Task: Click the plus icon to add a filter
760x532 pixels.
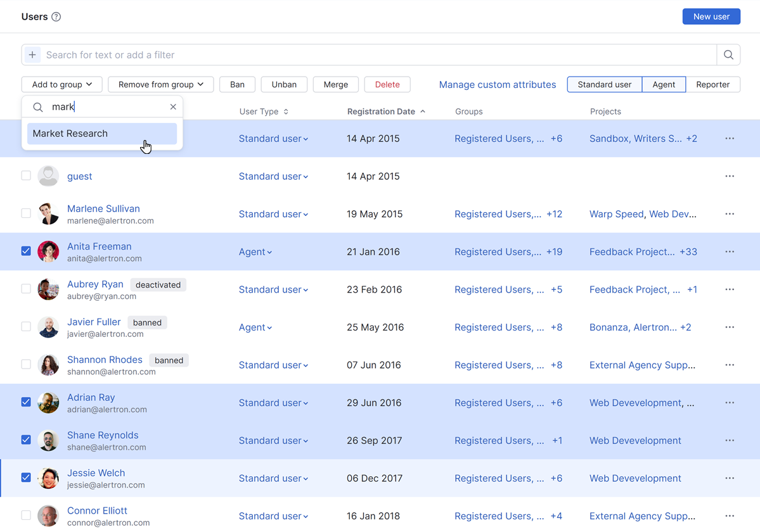Action: (32, 55)
